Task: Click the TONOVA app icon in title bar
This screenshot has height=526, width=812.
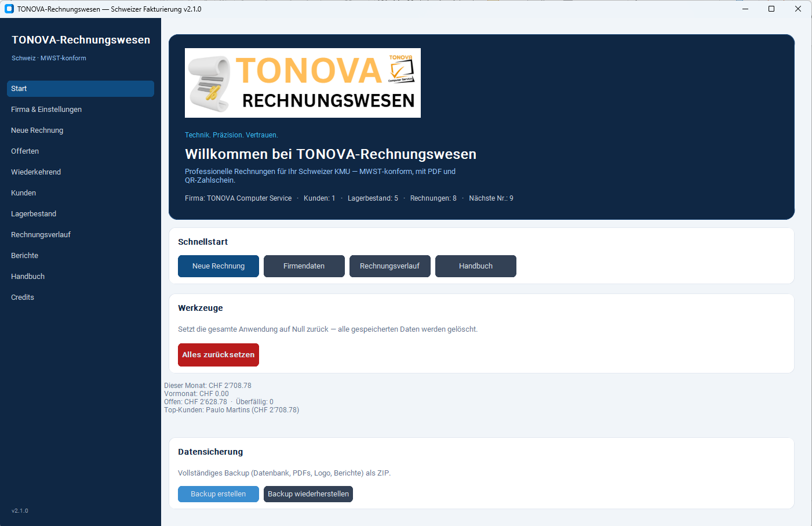Action: point(9,9)
